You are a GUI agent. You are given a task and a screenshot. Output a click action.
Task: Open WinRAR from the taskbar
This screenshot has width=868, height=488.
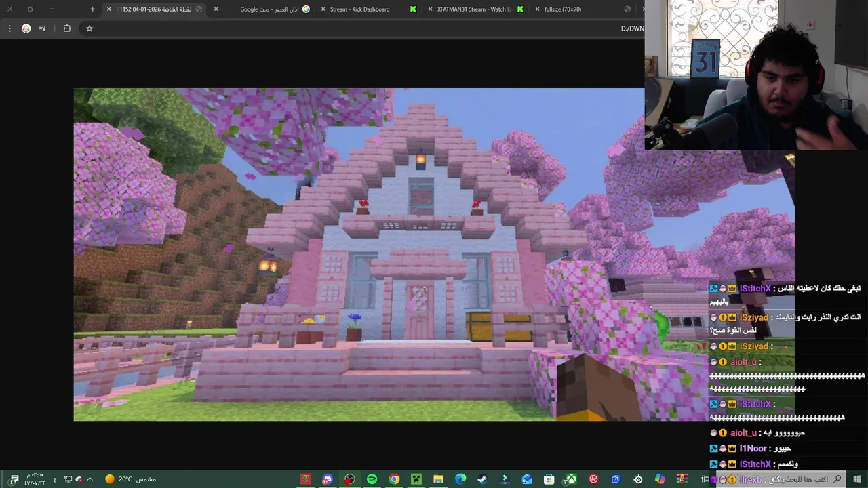coord(682,479)
